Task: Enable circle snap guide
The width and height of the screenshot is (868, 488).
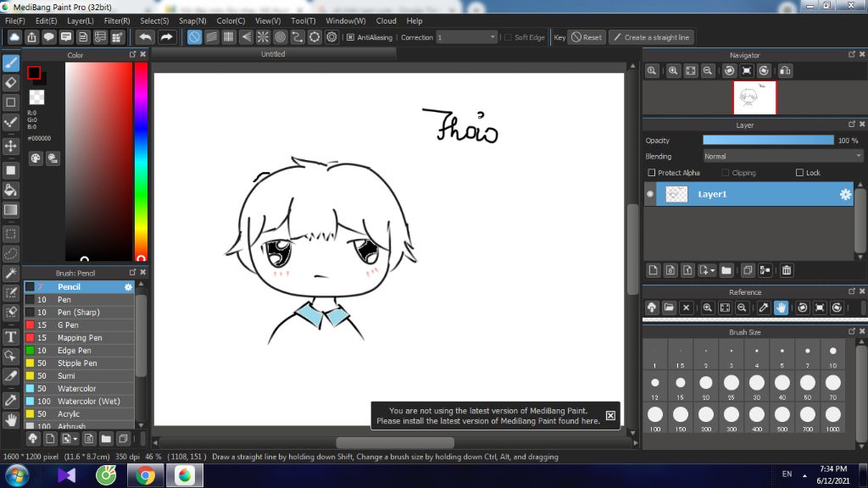Action: tap(280, 37)
